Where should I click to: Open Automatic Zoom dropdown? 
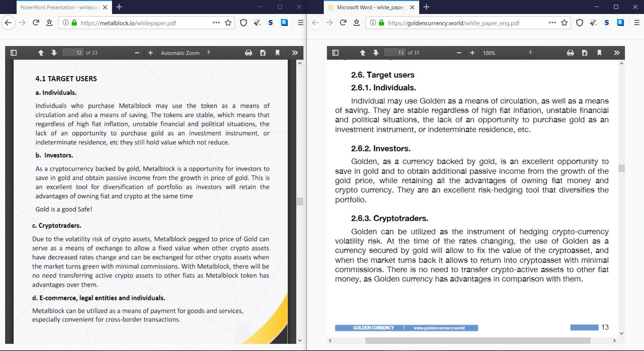[186, 53]
